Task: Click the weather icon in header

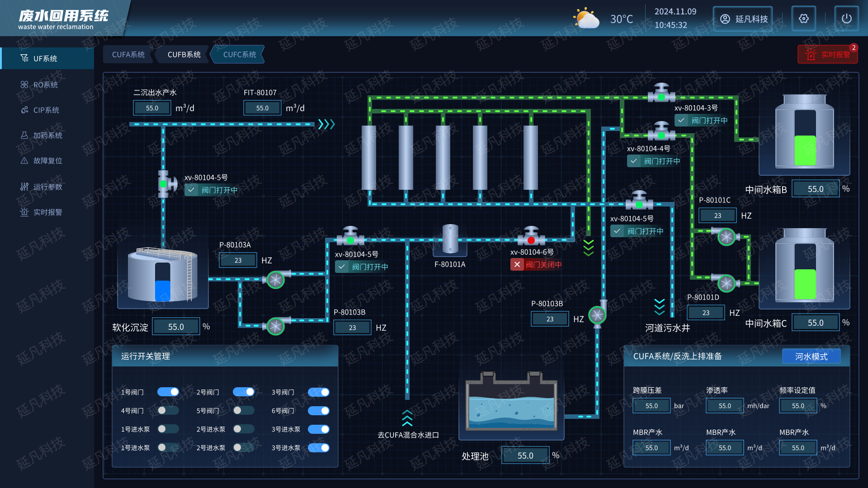Action: (x=586, y=19)
